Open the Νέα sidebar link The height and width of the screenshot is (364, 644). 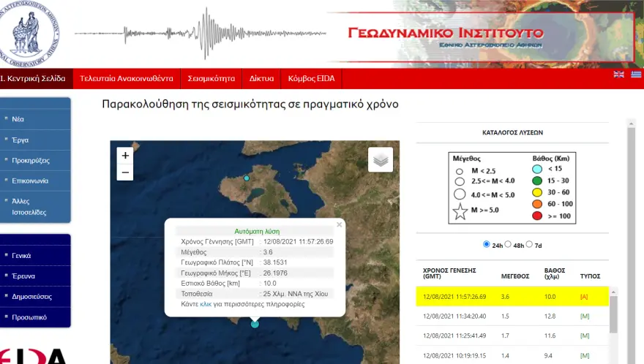pyautogui.click(x=18, y=118)
